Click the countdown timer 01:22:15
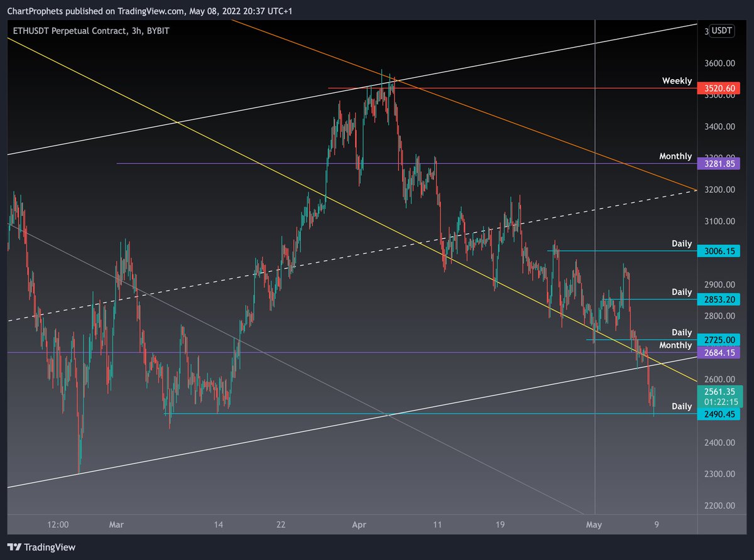 pyautogui.click(x=720, y=402)
